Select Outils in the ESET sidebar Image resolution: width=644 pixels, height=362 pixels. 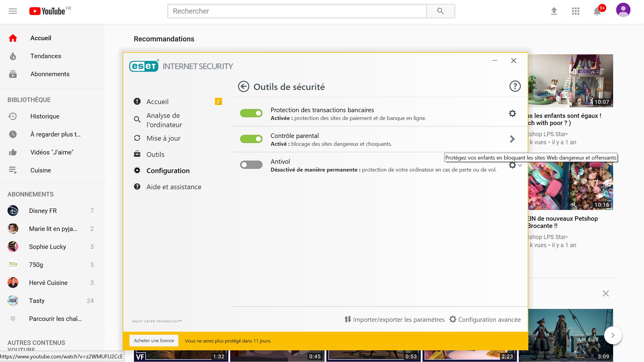click(155, 154)
